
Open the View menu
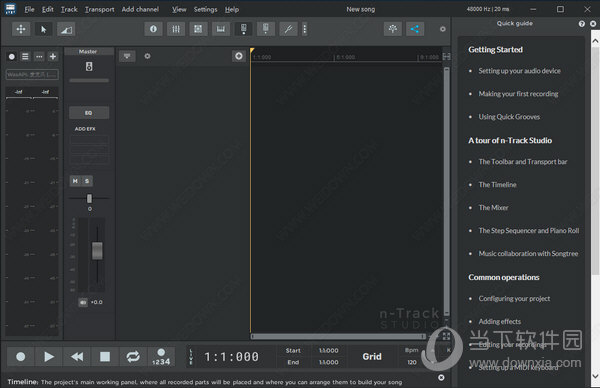pyautogui.click(x=179, y=9)
